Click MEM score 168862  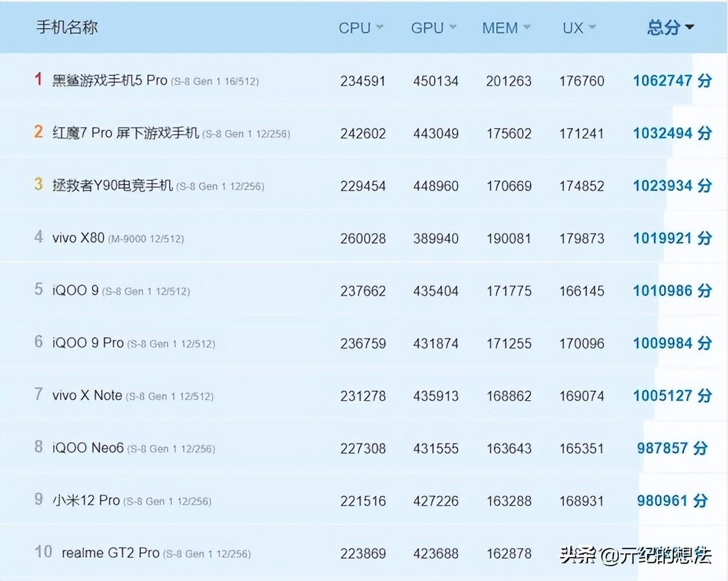pyautogui.click(x=508, y=396)
